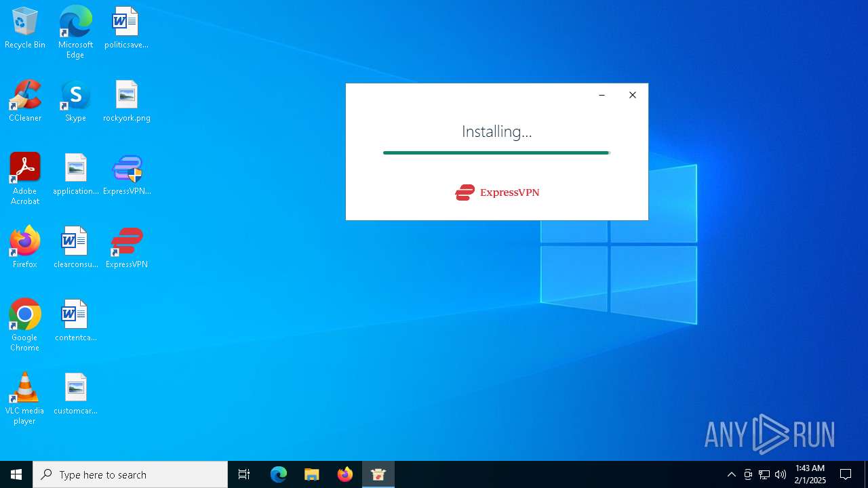Click Show desktop sliver at taskbar end

tap(866, 474)
